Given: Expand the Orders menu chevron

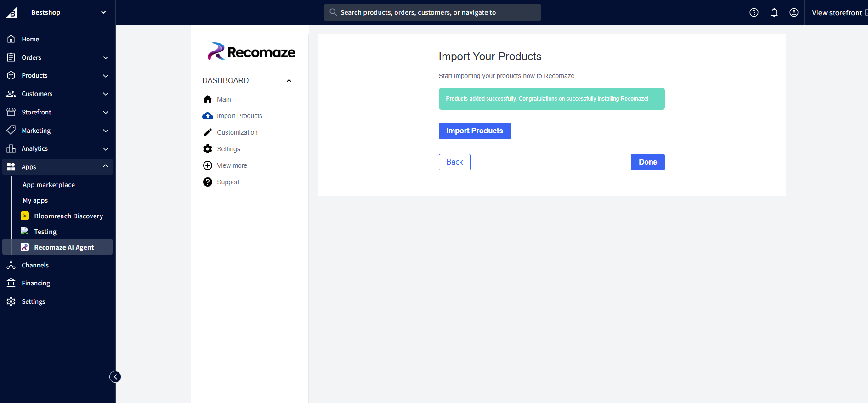Looking at the screenshot, I should pos(106,57).
